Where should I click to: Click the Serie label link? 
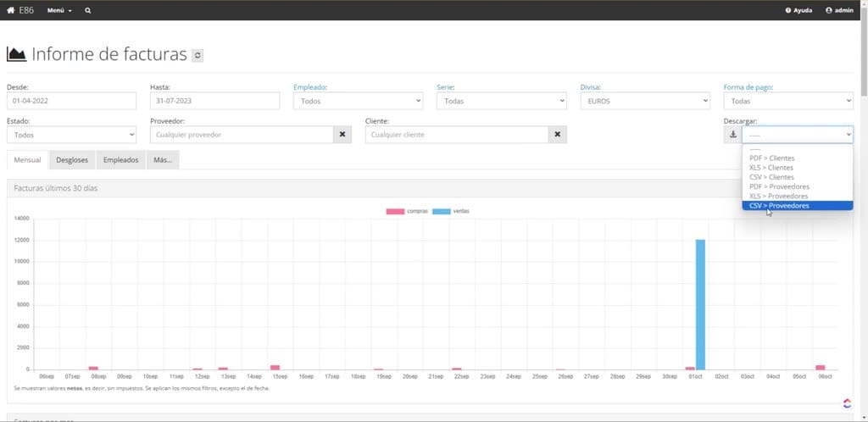446,87
